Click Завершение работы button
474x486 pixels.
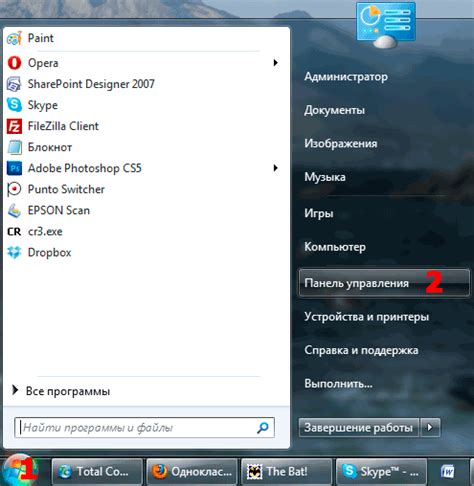359,427
